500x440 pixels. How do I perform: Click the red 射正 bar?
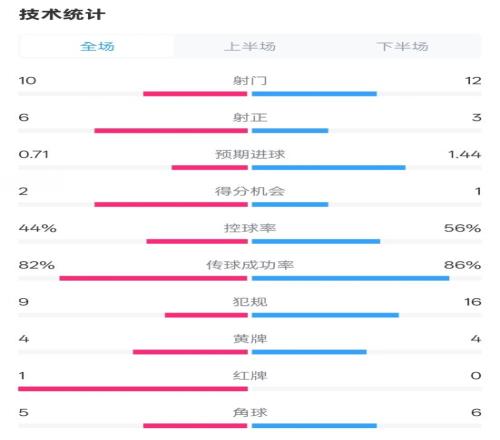171,131
